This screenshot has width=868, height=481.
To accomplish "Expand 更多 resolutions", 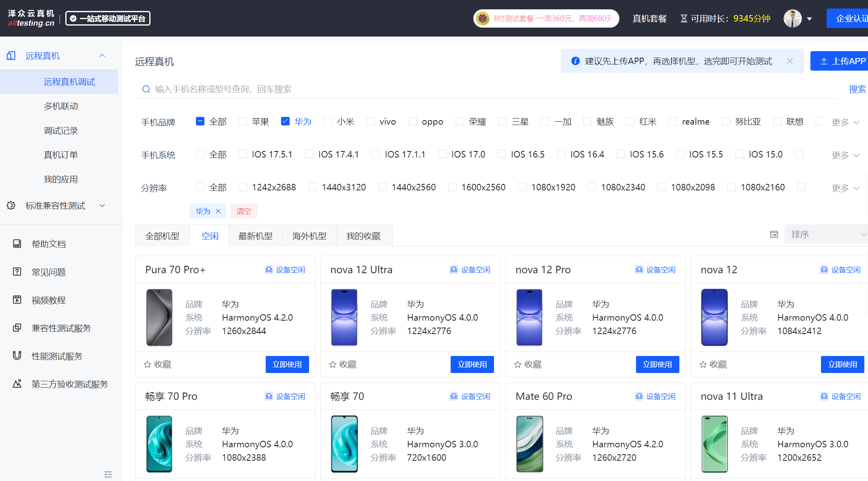I will [x=845, y=188].
